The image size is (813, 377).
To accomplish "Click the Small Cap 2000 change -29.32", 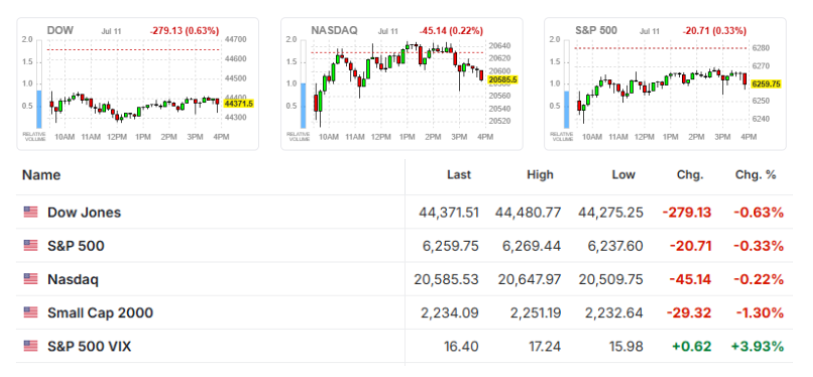I will [x=690, y=313].
